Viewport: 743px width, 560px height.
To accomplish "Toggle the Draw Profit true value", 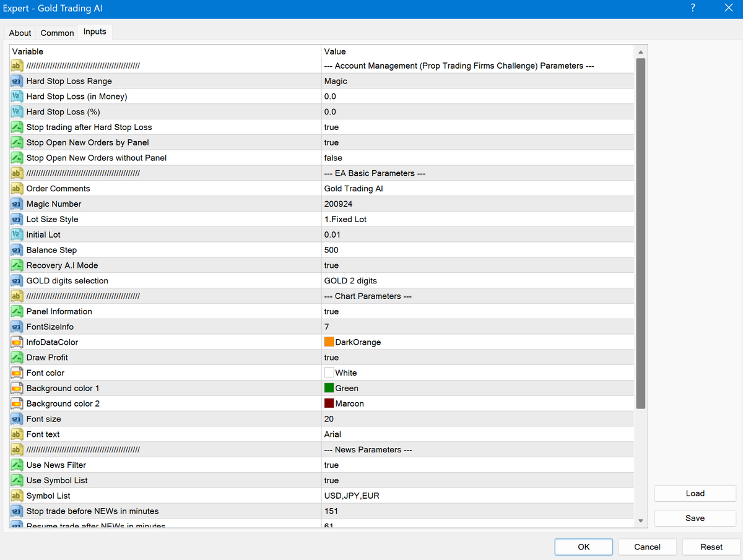I will click(331, 358).
